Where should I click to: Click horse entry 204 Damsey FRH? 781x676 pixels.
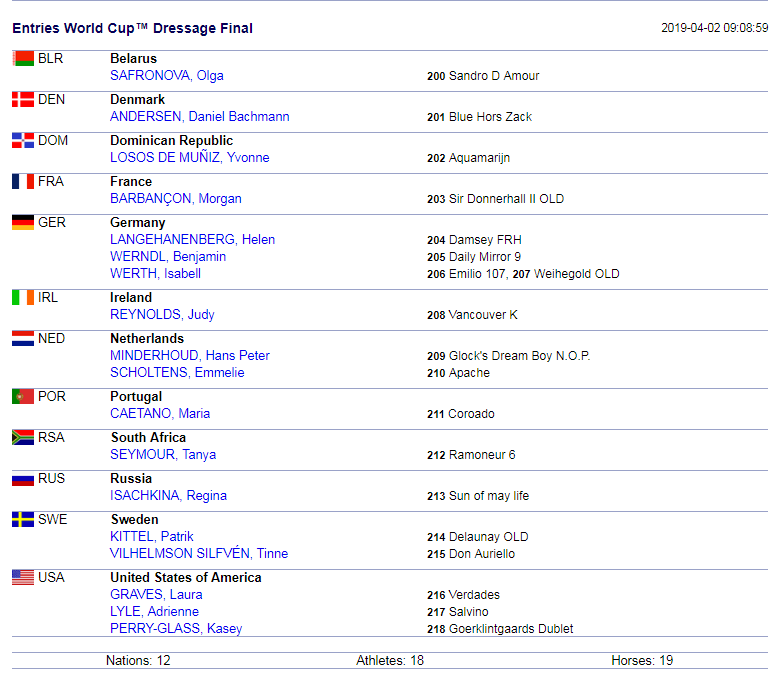click(x=474, y=240)
